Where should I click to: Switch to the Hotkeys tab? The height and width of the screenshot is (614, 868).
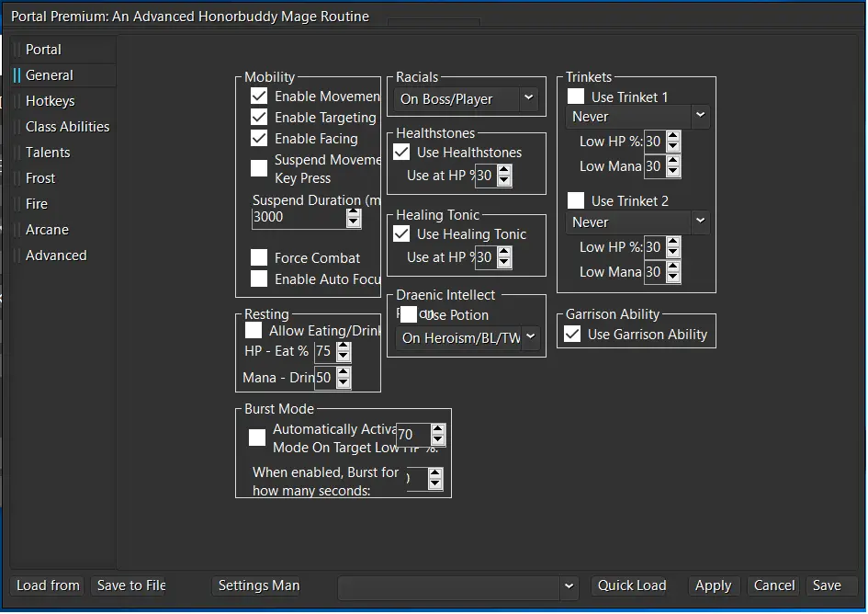62,101
